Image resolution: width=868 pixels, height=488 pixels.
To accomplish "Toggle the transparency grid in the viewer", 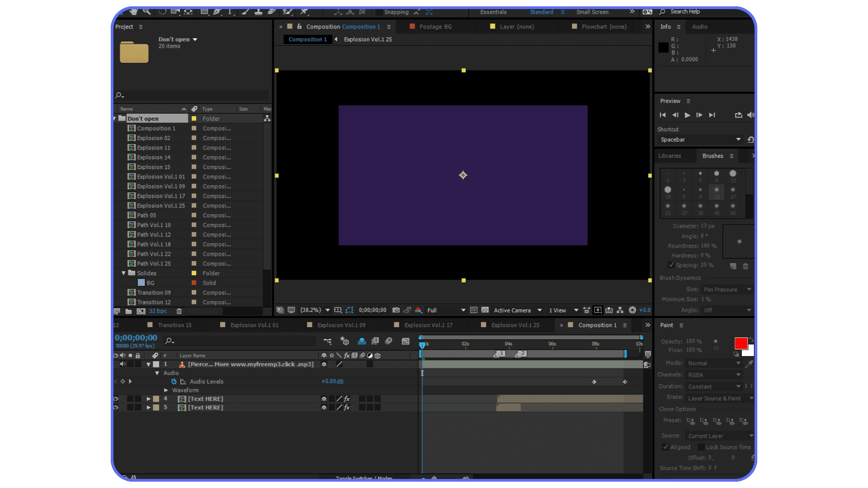I will 485,310.
